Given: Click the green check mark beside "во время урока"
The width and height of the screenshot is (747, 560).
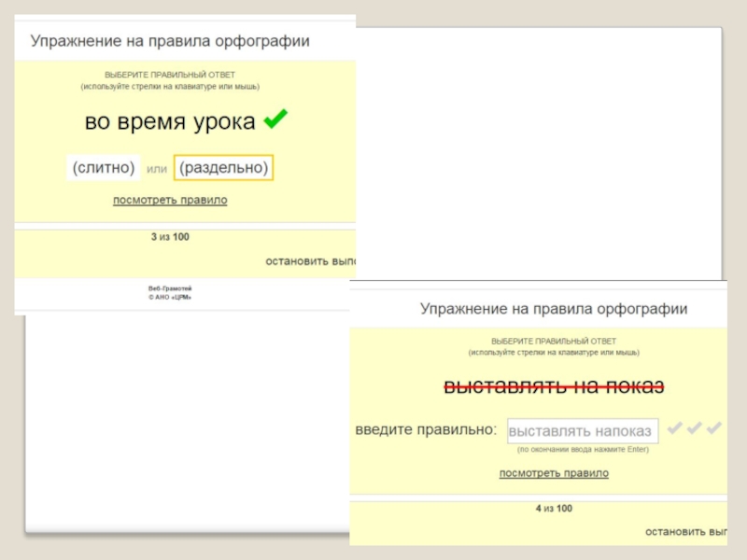Looking at the screenshot, I should [x=275, y=119].
